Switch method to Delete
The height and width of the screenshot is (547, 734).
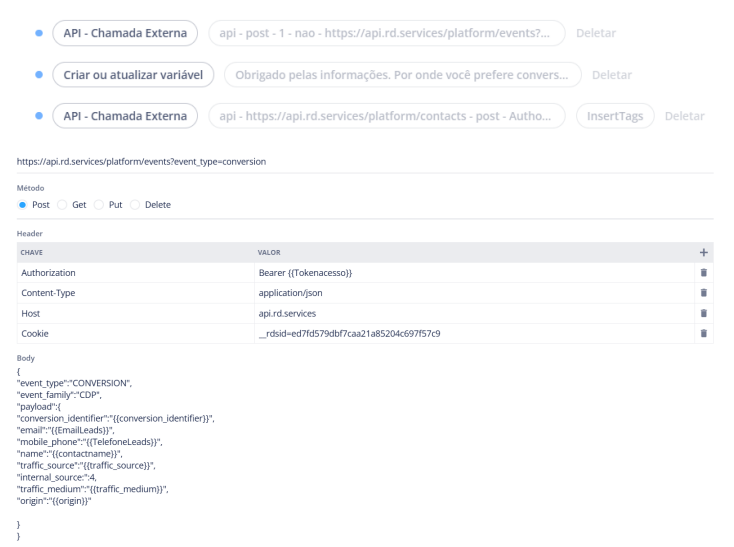(x=136, y=205)
